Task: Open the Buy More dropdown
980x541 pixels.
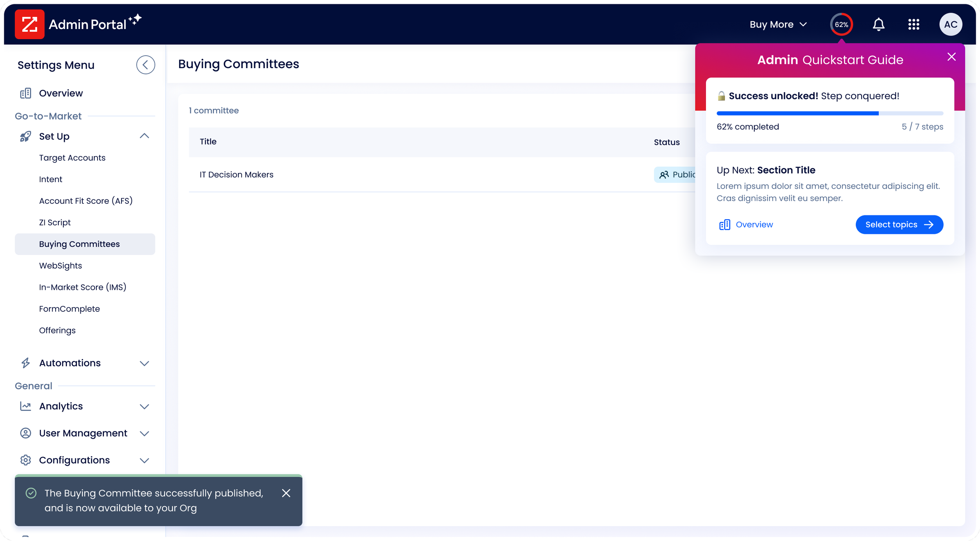Action: [778, 24]
